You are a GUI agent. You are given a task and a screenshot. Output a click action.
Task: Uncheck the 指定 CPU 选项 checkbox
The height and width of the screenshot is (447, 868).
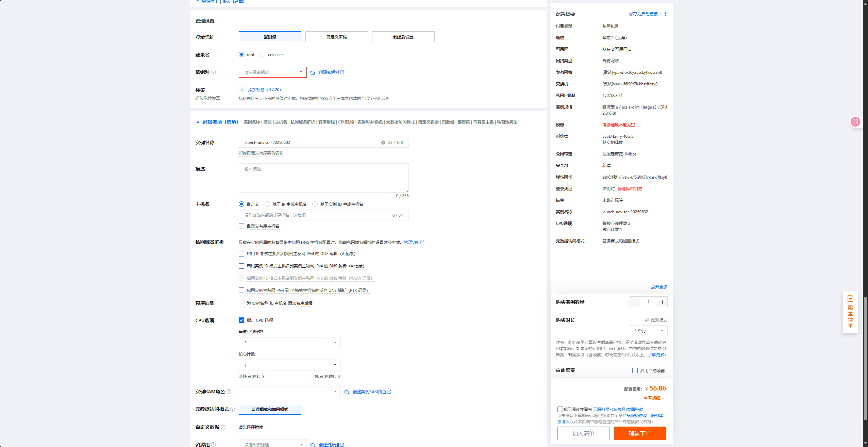click(241, 320)
